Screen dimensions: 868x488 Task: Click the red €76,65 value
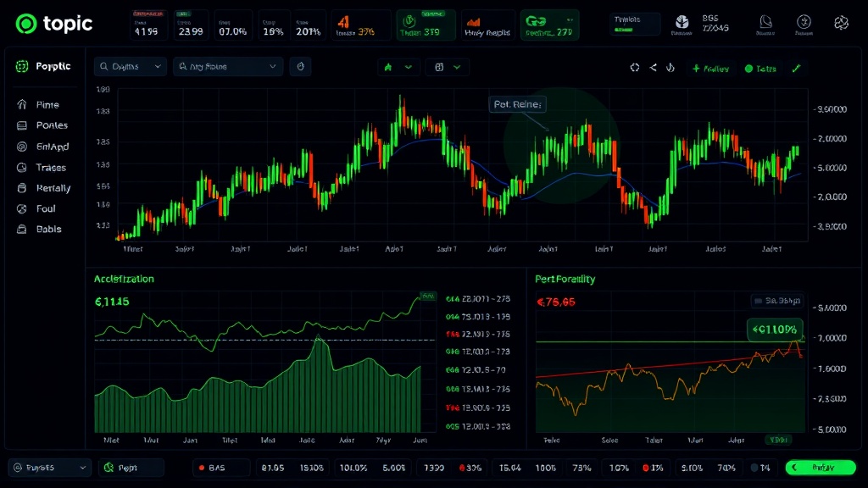pyautogui.click(x=556, y=302)
